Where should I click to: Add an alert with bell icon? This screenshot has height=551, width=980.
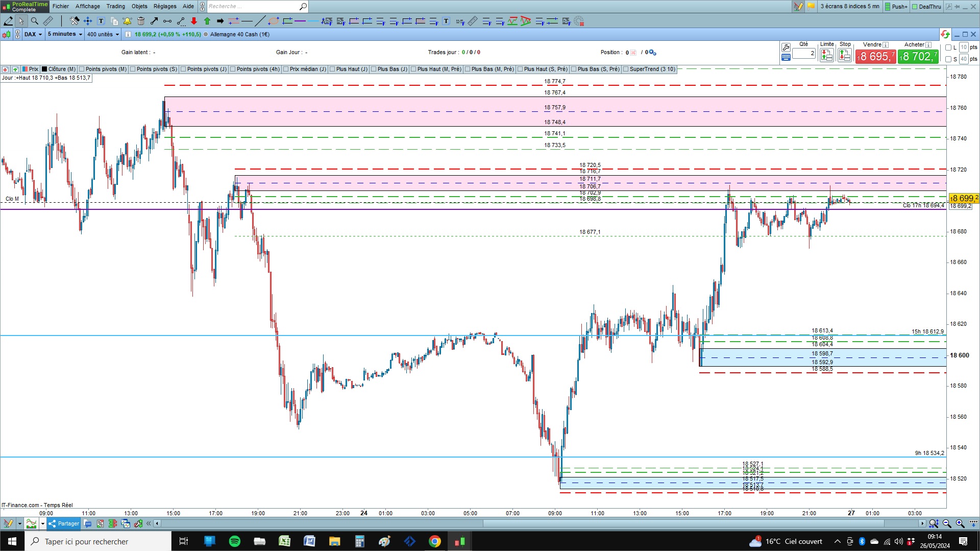click(127, 21)
